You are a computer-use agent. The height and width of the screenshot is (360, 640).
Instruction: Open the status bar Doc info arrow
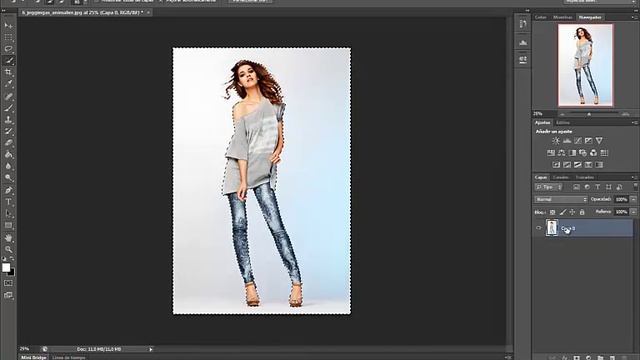pyautogui.click(x=151, y=349)
